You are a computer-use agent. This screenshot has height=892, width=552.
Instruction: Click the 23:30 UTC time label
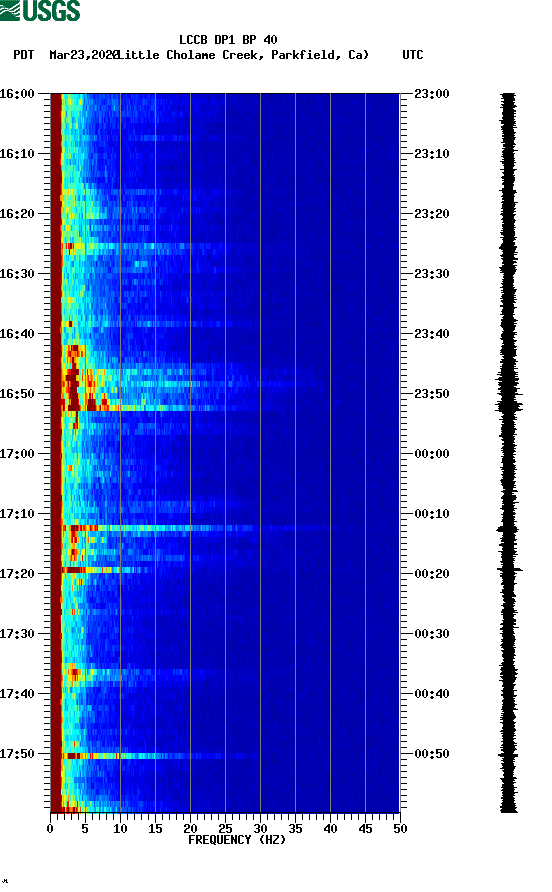point(432,274)
